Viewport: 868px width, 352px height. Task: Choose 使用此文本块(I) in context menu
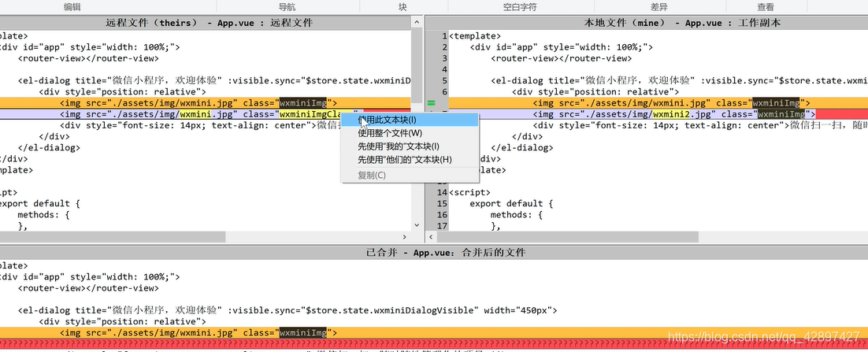click(x=410, y=120)
